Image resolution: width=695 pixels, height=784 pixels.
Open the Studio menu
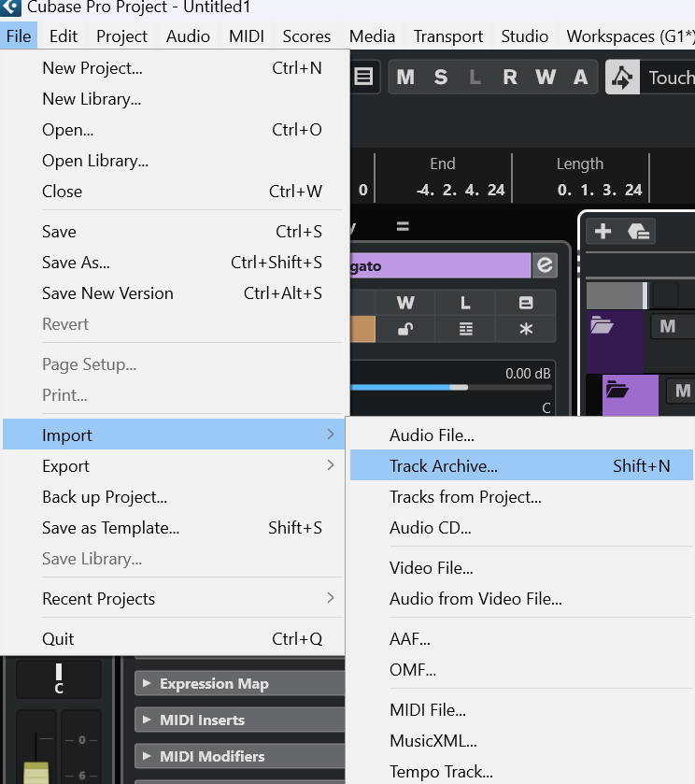click(524, 36)
